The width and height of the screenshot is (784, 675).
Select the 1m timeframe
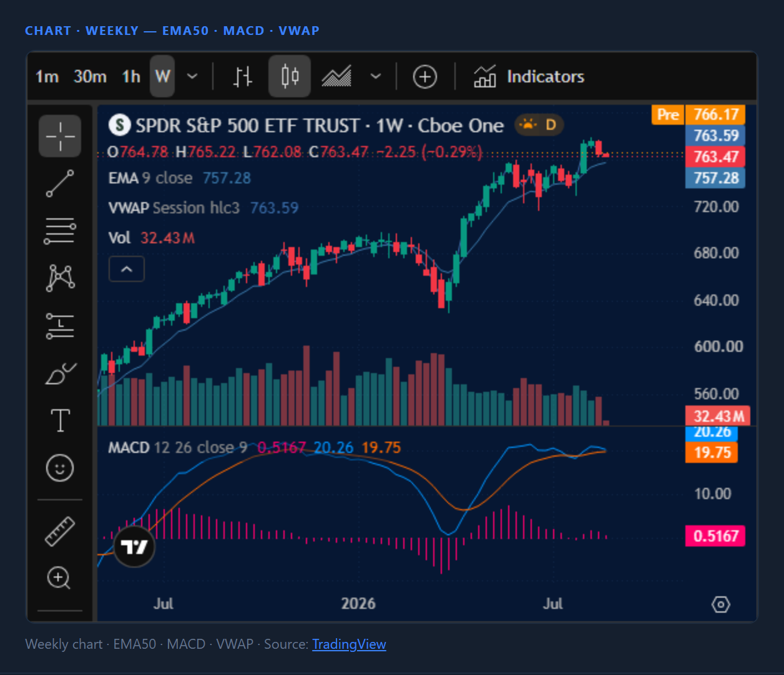pyautogui.click(x=47, y=77)
